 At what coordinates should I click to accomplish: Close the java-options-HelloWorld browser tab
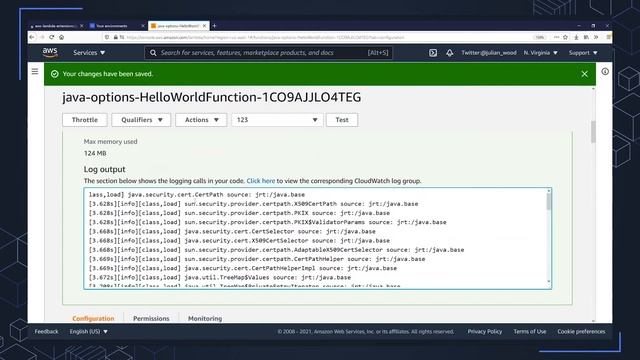(x=204, y=26)
